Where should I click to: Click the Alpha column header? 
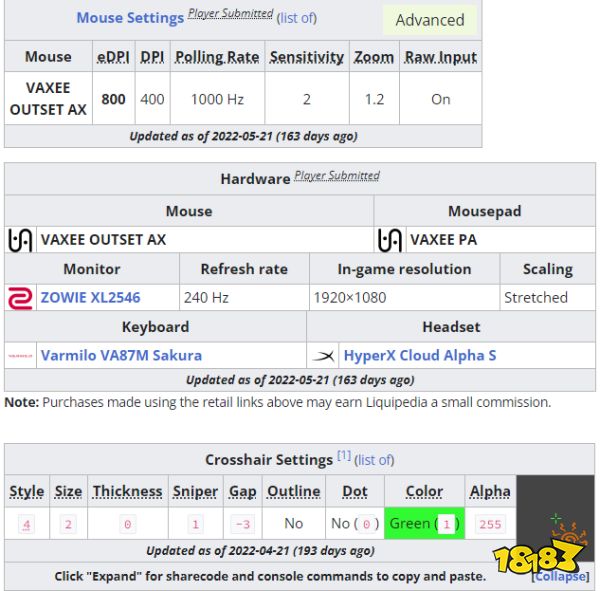[490, 491]
